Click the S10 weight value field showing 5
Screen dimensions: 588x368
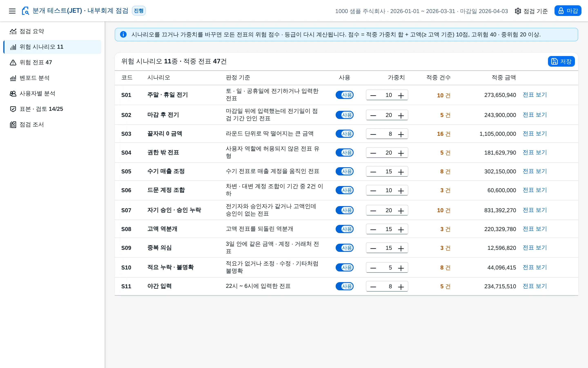pyautogui.click(x=387, y=267)
